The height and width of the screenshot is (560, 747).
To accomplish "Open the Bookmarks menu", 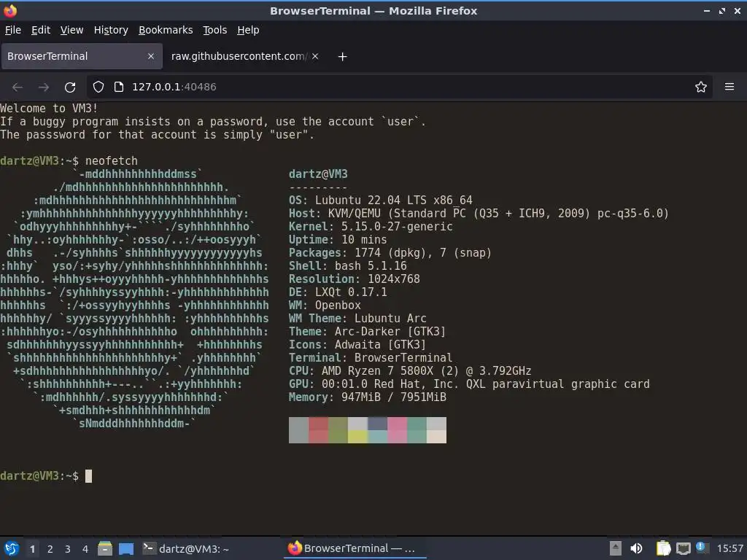I will (166, 30).
